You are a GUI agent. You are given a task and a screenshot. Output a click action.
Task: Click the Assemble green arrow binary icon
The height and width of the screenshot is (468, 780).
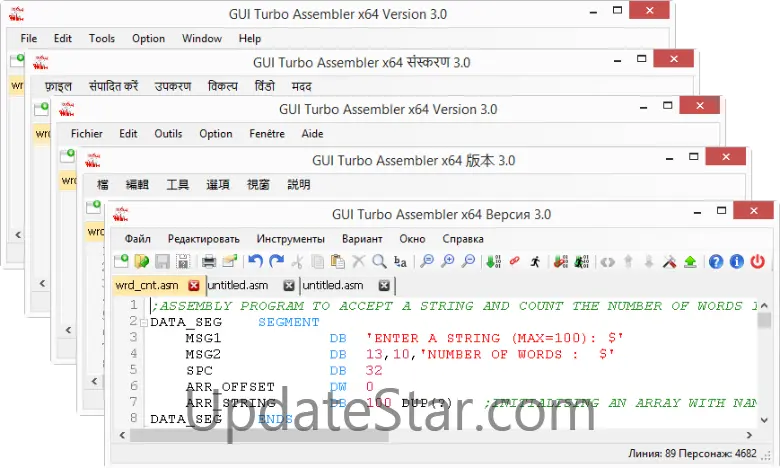[493, 261]
